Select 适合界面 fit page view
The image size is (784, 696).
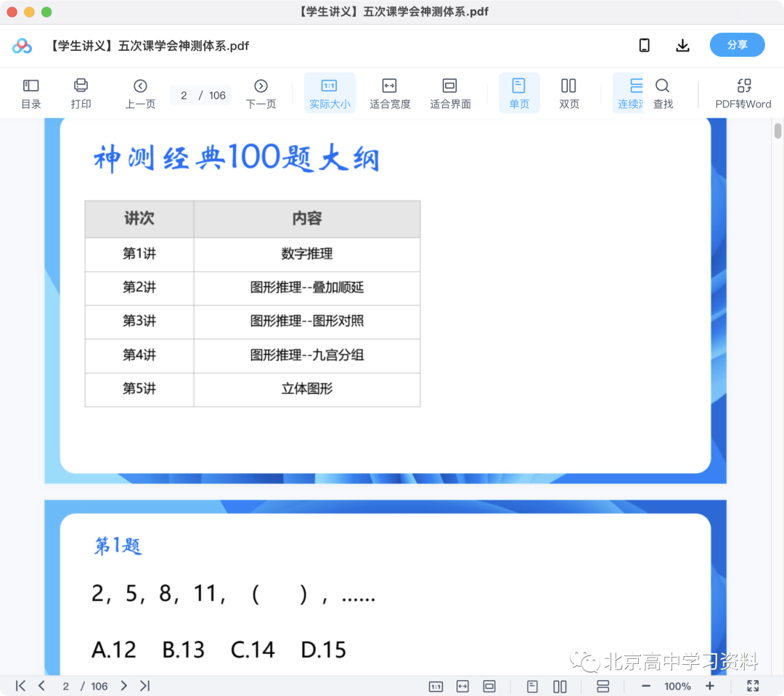point(450,94)
